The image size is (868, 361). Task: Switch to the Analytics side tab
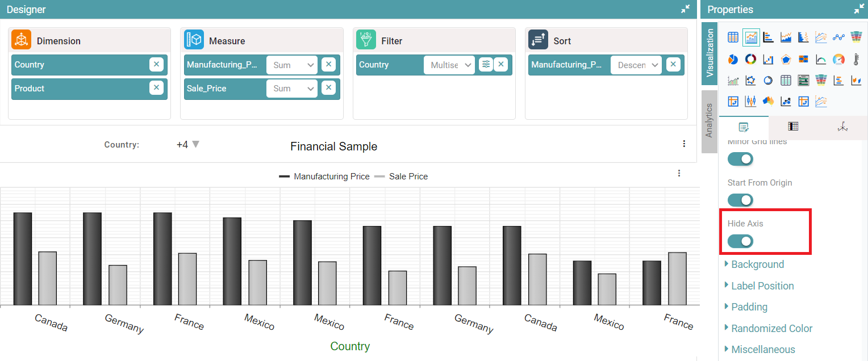709,120
